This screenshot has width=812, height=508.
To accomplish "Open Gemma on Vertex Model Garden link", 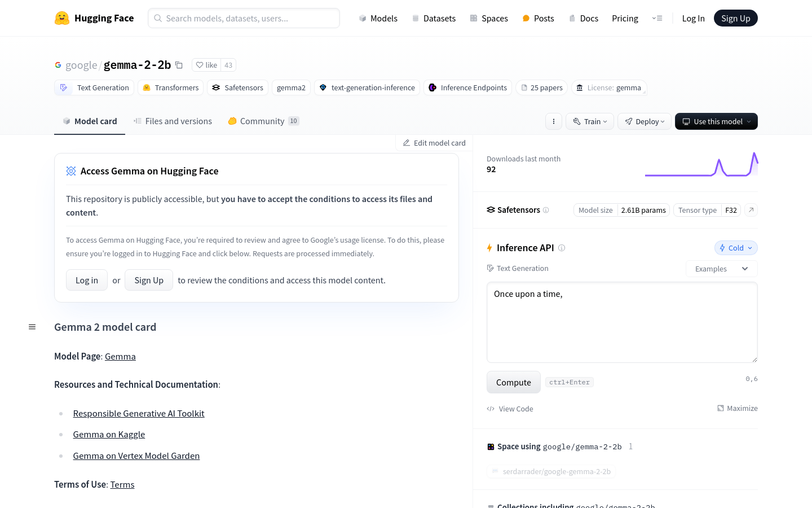I will tap(136, 456).
